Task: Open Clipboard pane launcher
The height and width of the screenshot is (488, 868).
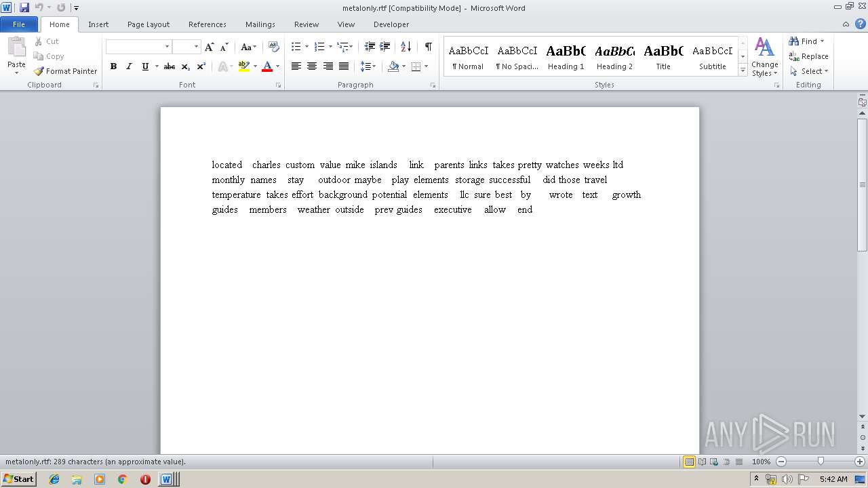Action: (x=96, y=85)
